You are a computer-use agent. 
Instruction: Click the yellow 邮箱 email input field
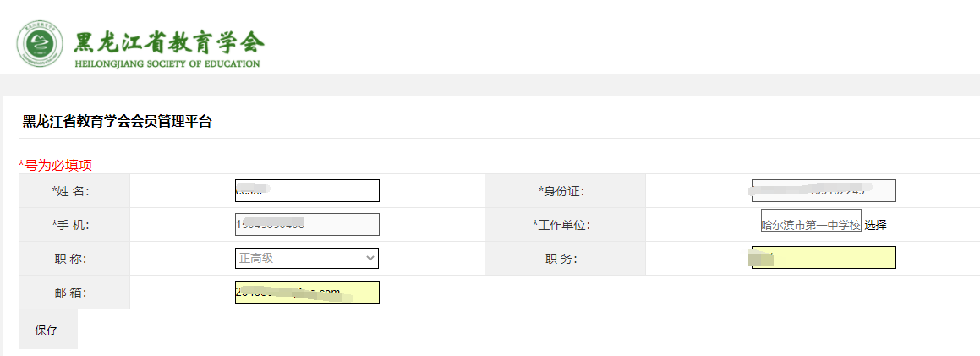coord(307,292)
